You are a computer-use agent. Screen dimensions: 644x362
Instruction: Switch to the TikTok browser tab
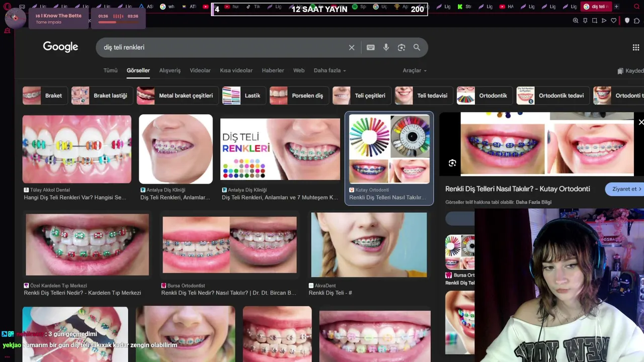[253, 7]
